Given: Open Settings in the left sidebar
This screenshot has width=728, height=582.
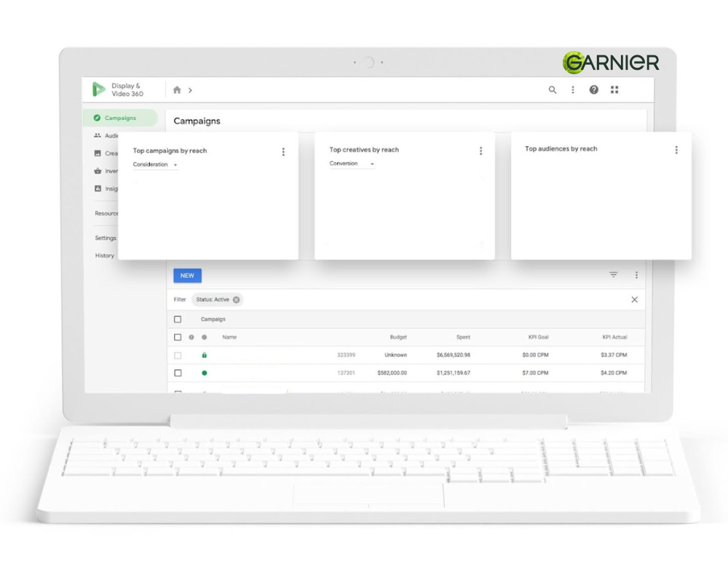Looking at the screenshot, I should pyautogui.click(x=106, y=238).
